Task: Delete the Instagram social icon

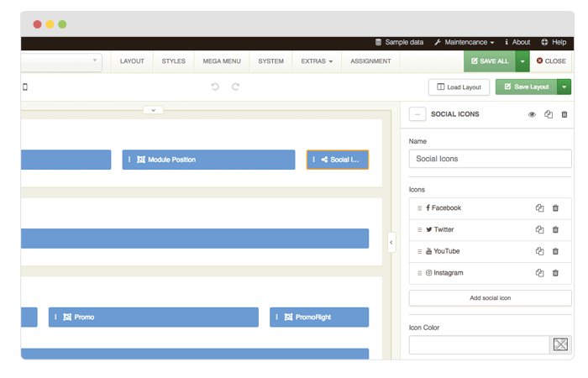Action: pos(555,273)
